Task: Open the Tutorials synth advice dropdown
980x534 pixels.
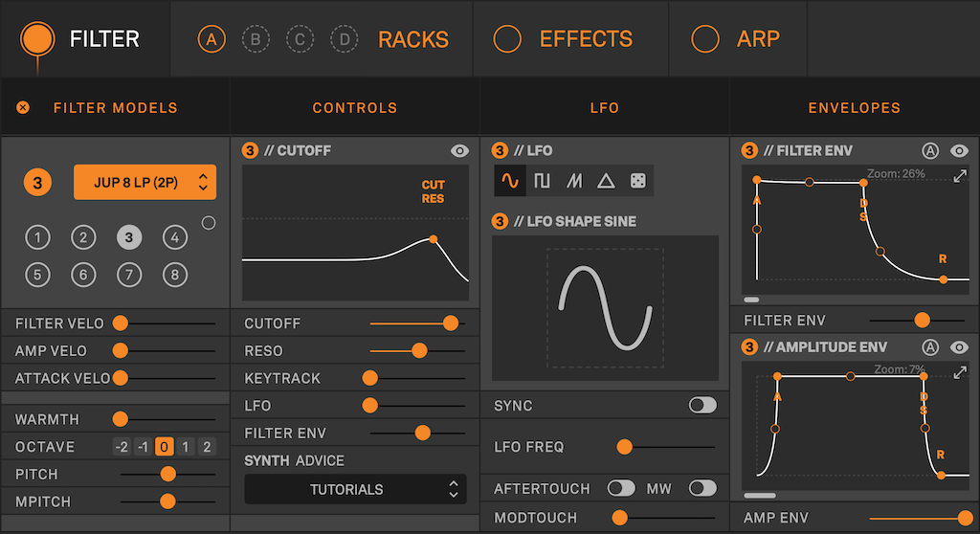Action: coord(355,489)
